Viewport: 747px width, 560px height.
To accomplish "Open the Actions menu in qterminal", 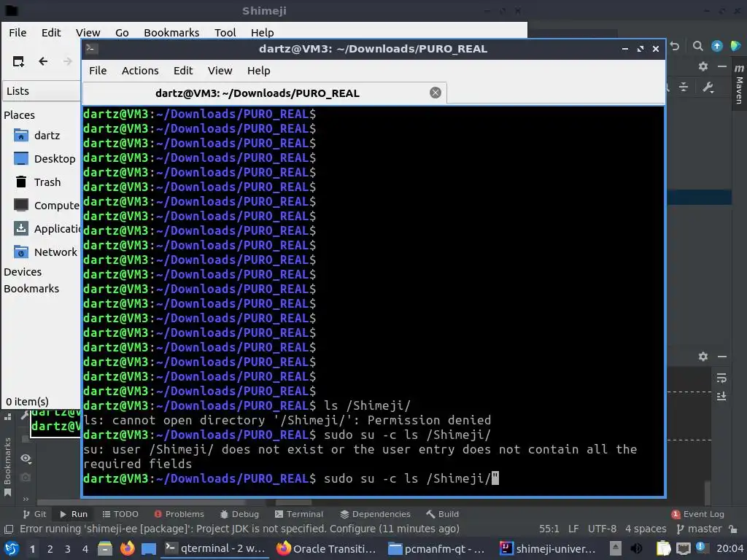I will (140, 71).
